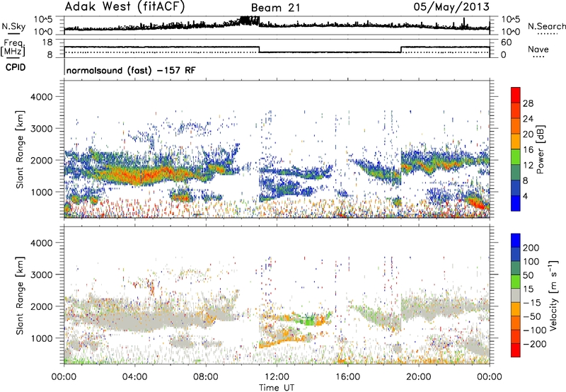Select the "Power [dB]" colorbar title
Viewport: 566px width, 392px height.
point(541,149)
